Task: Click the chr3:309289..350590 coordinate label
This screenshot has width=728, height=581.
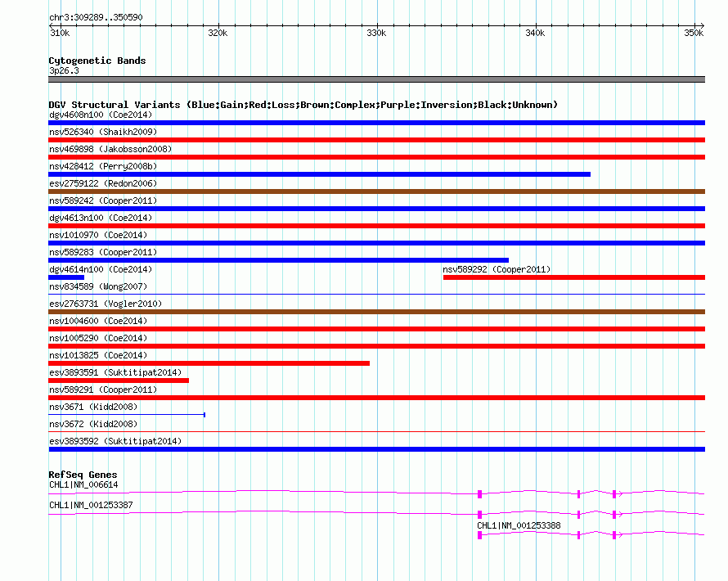Action: tap(96, 17)
